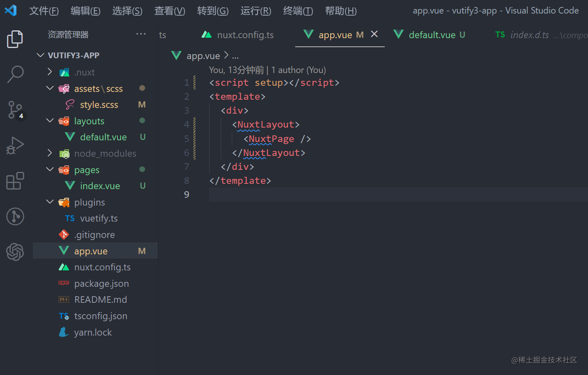
Task: Open yarn.lock in the file tree
Action: [x=95, y=332]
